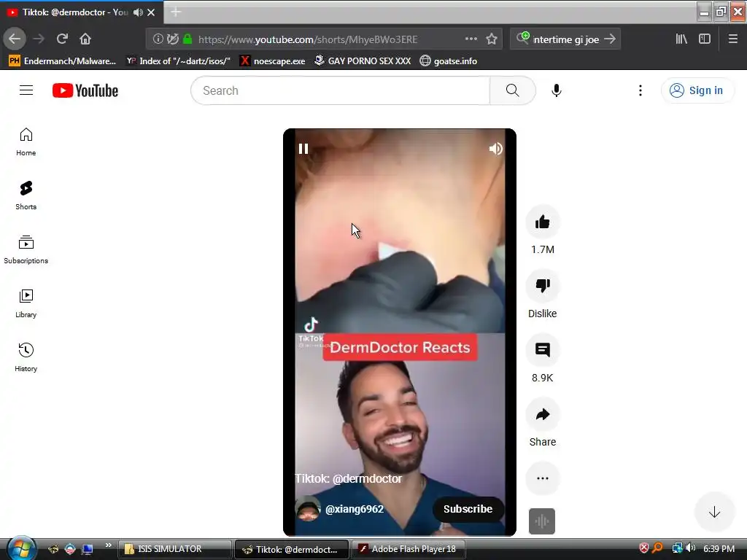Click taskbar Tiktok @dermdoct... browser item

(292, 549)
